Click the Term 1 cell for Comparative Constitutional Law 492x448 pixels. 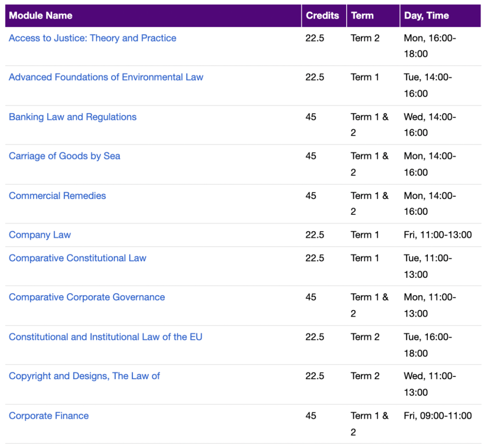click(364, 258)
